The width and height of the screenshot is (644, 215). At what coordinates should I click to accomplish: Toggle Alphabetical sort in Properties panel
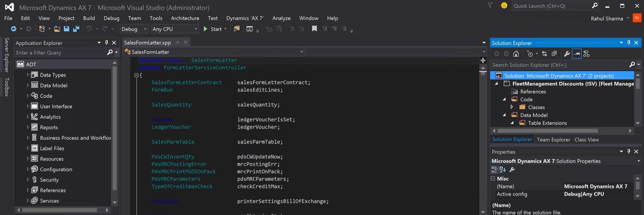point(503,170)
